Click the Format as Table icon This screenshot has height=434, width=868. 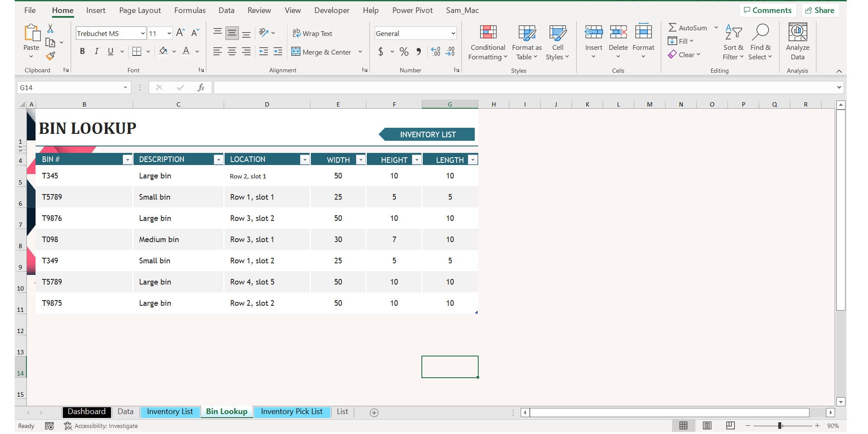click(527, 41)
